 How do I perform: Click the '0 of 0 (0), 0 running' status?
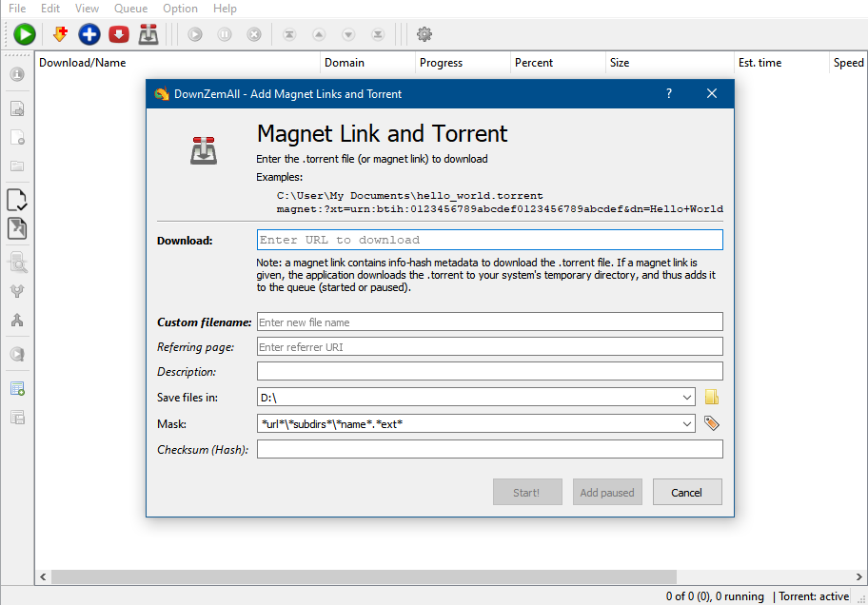tap(715, 596)
